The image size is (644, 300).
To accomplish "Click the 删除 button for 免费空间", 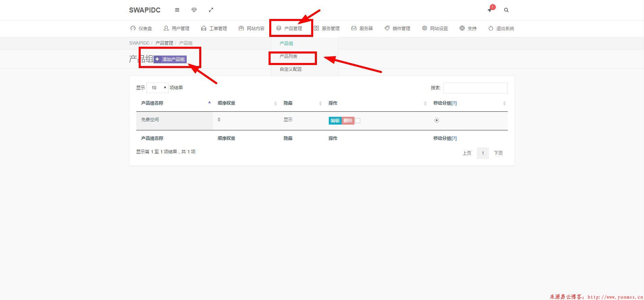I will [x=348, y=121].
